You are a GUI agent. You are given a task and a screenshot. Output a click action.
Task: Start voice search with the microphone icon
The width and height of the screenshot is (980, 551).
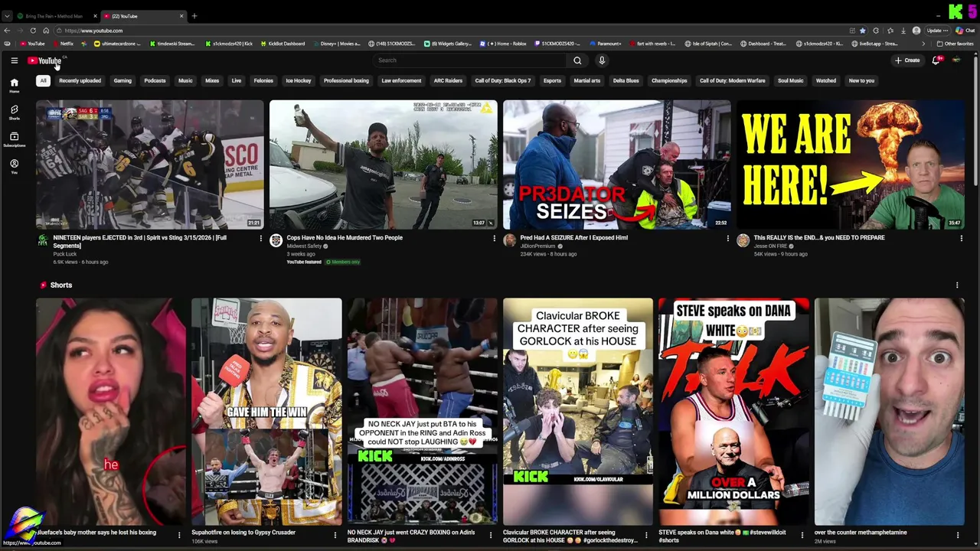click(x=602, y=60)
